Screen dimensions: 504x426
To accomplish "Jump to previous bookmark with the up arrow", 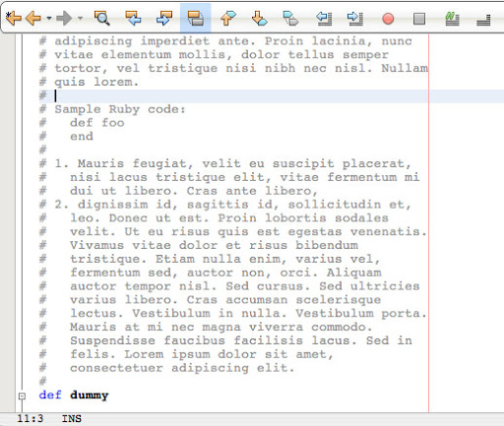I will click(x=227, y=18).
